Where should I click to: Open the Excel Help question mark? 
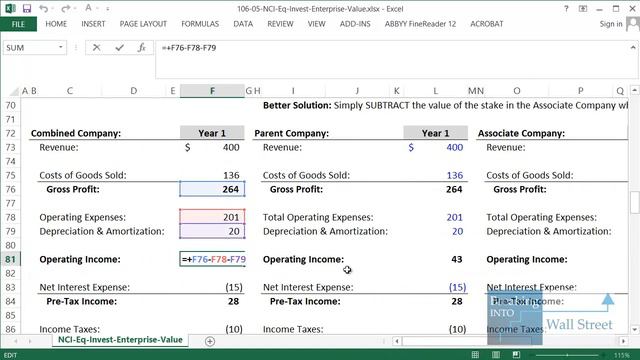(x=566, y=9)
